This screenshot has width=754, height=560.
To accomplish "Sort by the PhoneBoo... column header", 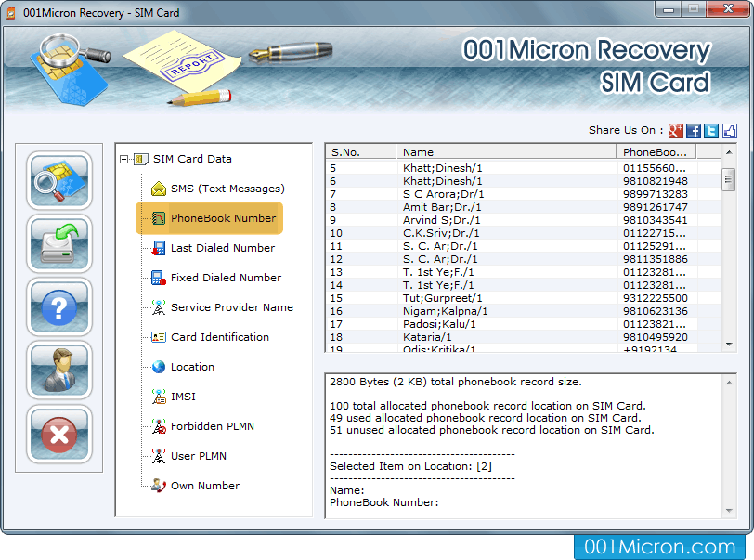I will coord(656,152).
